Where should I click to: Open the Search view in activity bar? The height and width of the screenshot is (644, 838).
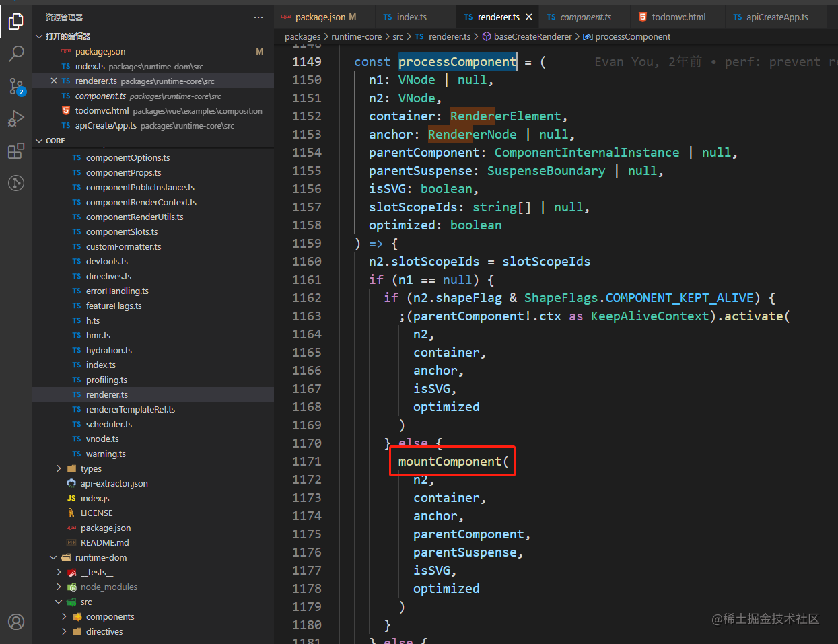click(16, 53)
